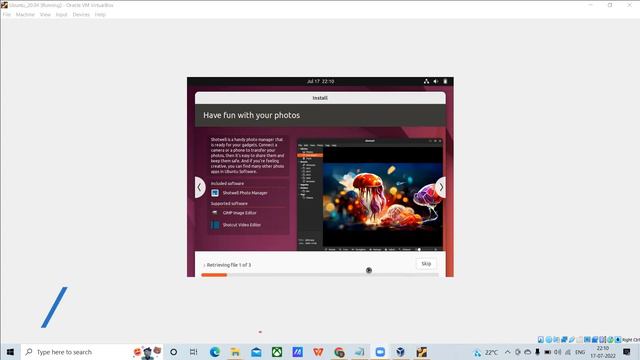Open File Explorer from taskbar

click(236, 352)
